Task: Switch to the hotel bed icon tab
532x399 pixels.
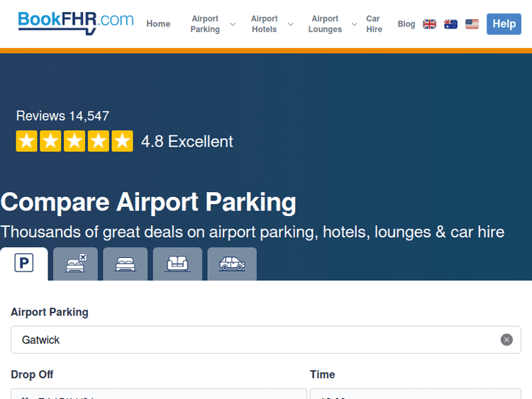Action: point(126,264)
